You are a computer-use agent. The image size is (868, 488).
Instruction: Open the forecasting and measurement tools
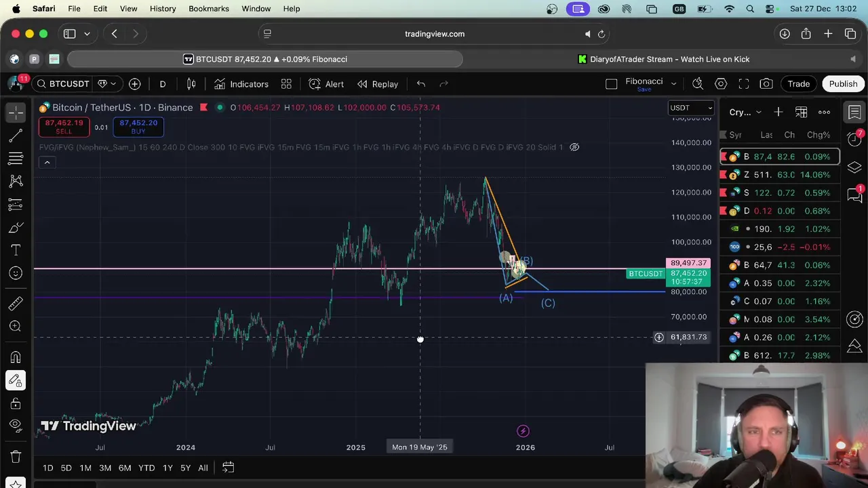point(16,204)
